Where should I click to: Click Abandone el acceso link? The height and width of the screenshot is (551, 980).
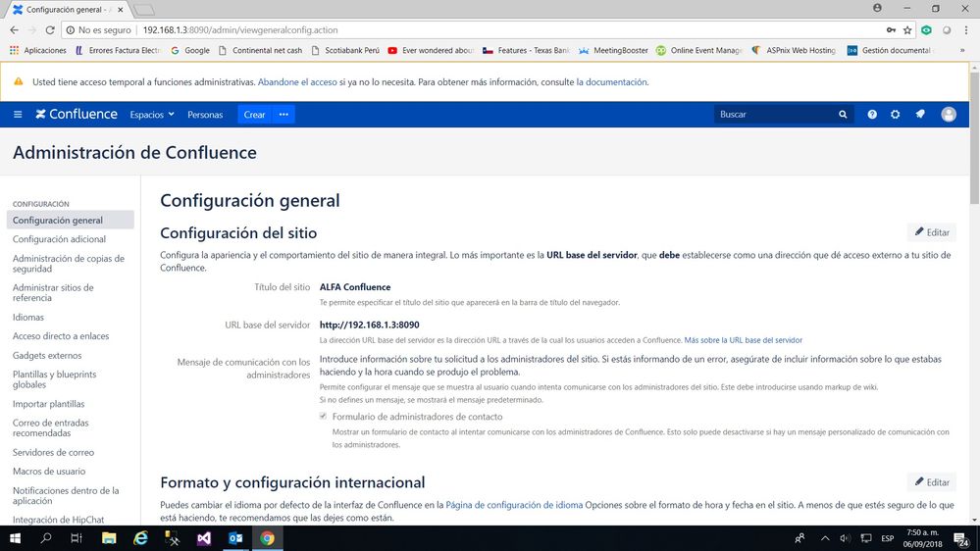click(x=297, y=81)
